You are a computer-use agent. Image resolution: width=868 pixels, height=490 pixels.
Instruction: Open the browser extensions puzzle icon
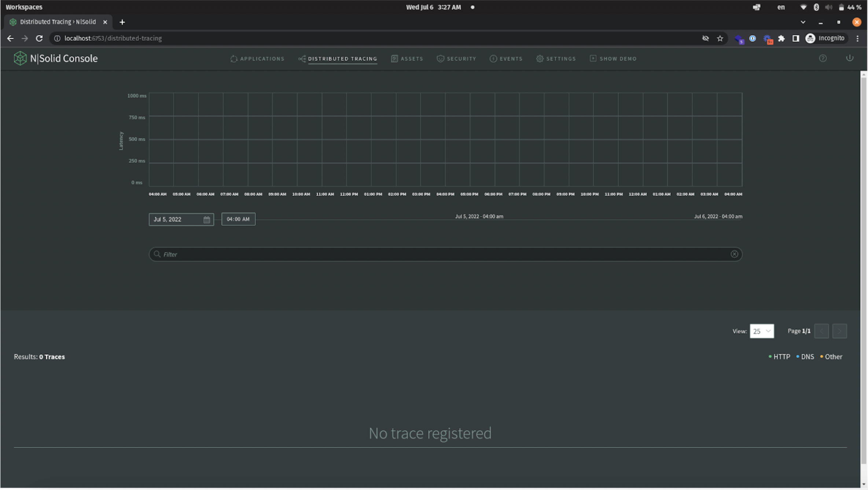[x=781, y=38]
